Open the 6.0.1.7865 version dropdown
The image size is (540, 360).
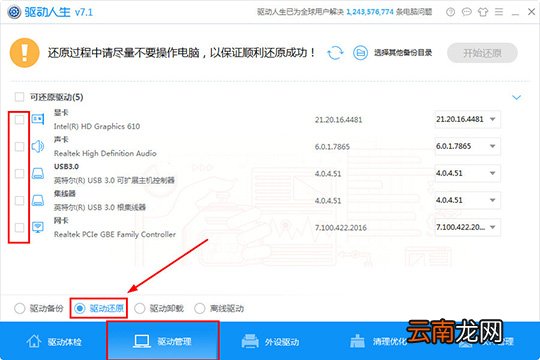(467, 146)
